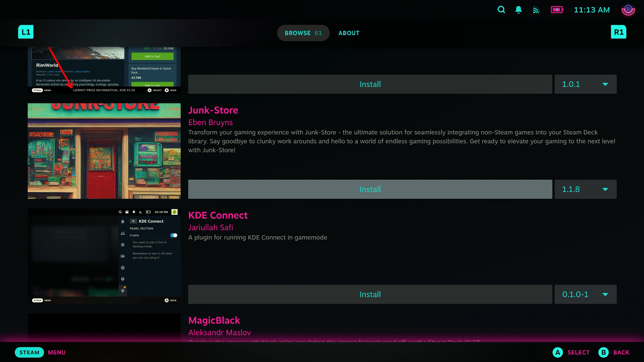Viewport: 644px width, 362px height.
Task: Open the Wi-Fi network status icon
Action: (536, 10)
